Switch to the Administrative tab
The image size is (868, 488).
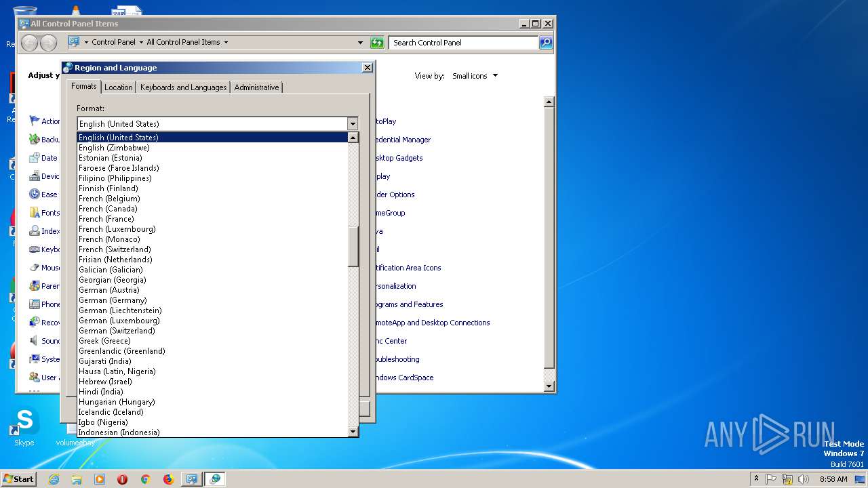[256, 87]
